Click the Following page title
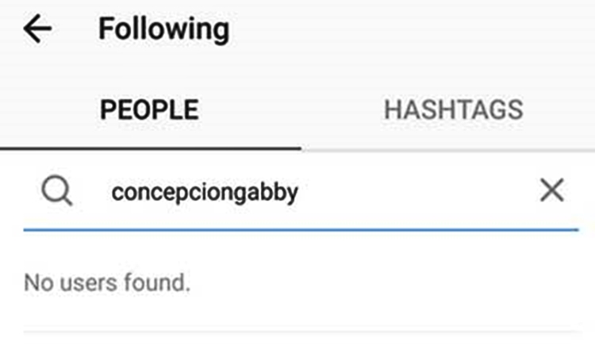This screenshot has width=595, height=364. pyautogui.click(x=163, y=30)
